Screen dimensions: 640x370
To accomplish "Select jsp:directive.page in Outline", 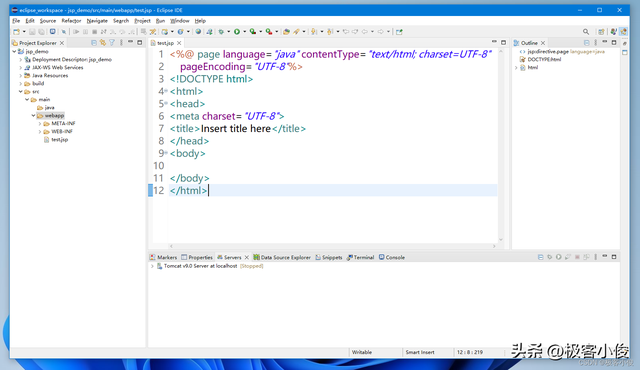I will click(548, 52).
